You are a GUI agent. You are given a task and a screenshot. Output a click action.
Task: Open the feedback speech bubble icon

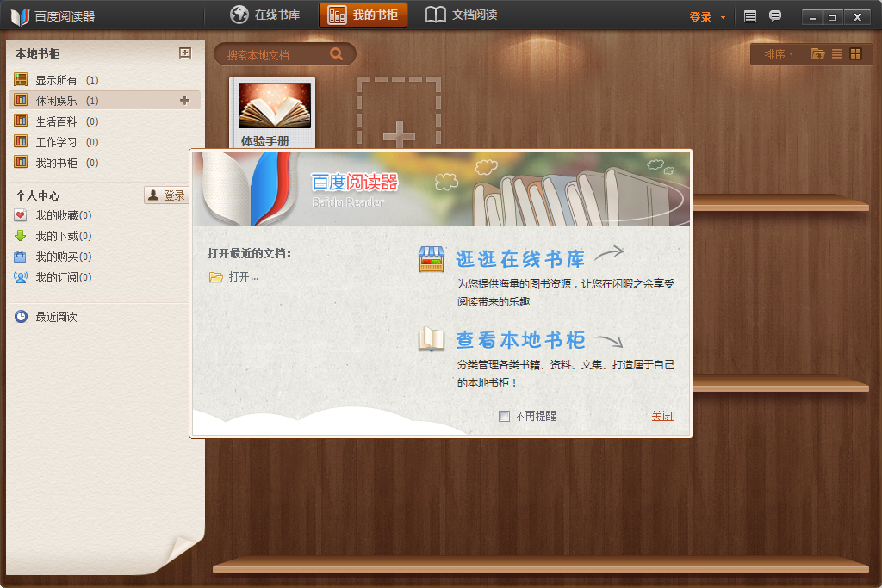pyautogui.click(x=775, y=16)
